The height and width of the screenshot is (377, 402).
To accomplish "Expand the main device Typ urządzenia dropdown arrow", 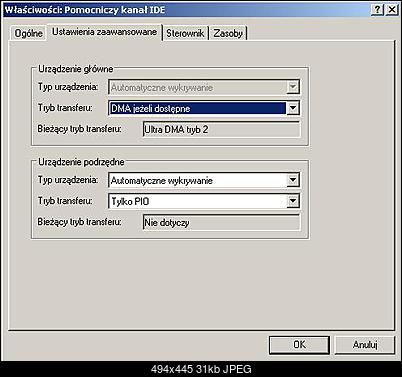I will pyautogui.click(x=293, y=87).
